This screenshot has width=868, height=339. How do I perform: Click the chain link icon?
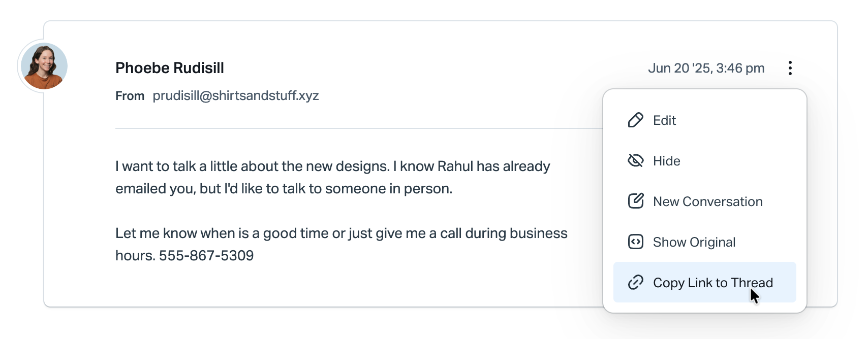point(635,282)
